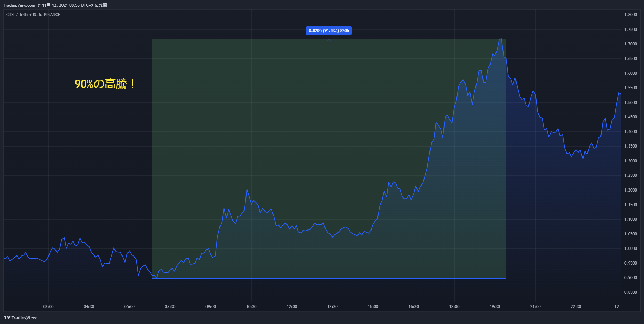644x324 pixels.
Task: Click the 1.2000 price axis label
Action: (x=631, y=190)
